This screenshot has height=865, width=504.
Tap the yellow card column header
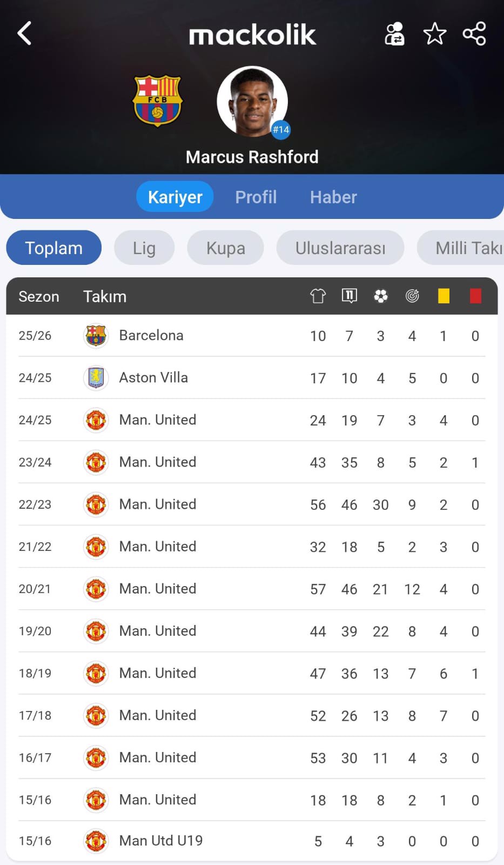443,296
